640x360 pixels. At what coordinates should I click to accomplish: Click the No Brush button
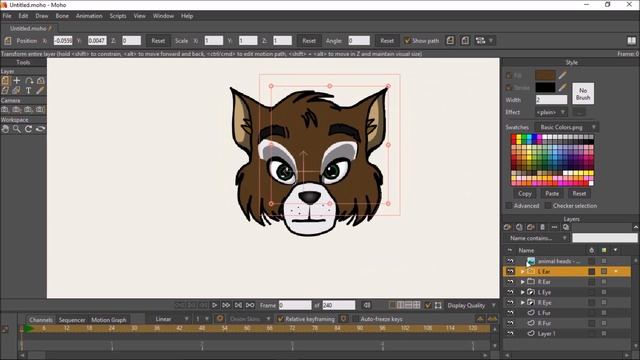[x=583, y=94]
